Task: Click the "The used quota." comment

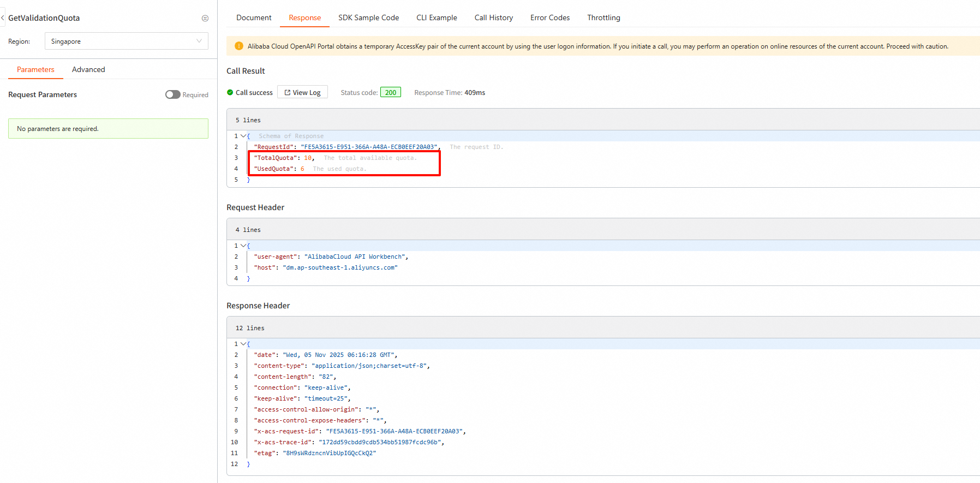Action: pyautogui.click(x=339, y=169)
